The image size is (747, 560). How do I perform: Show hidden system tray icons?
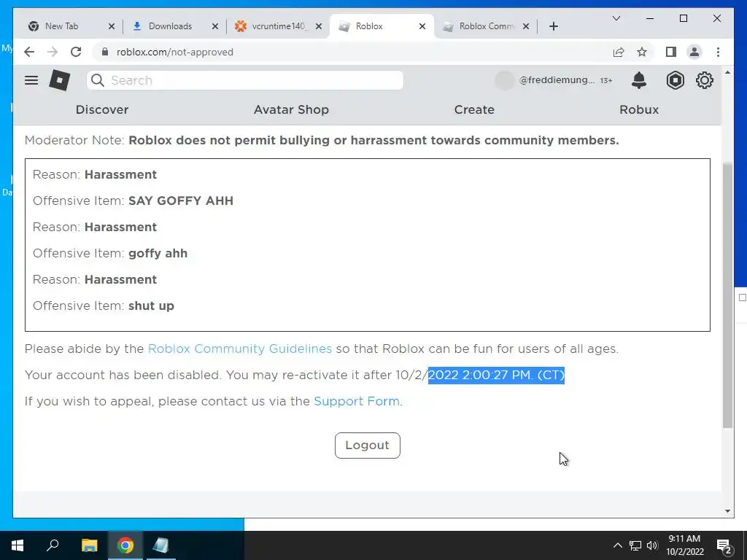(617, 545)
